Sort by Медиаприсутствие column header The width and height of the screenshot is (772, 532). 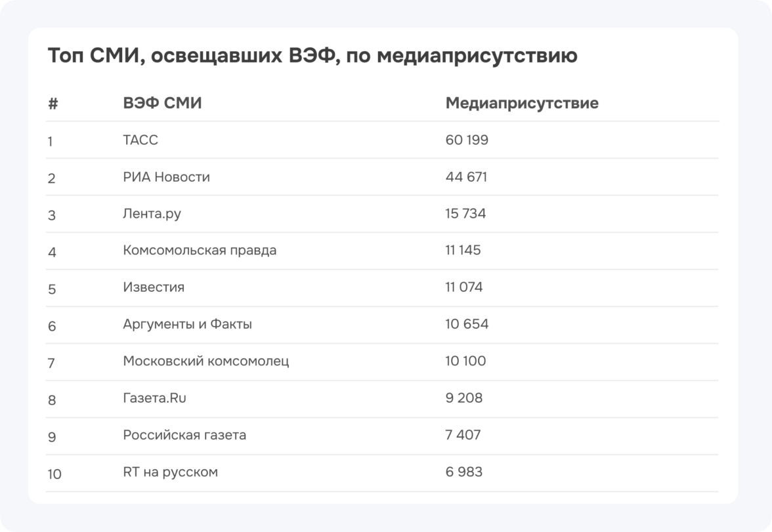pos(522,103)
